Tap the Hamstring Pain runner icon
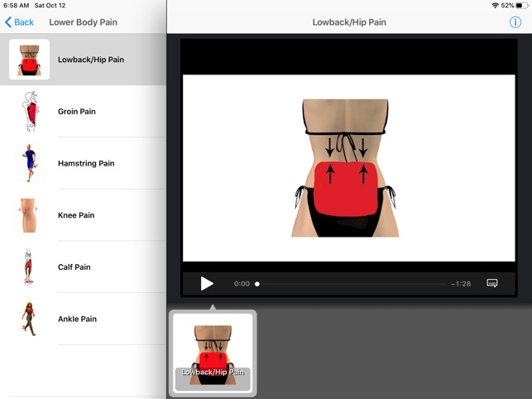Screen dimensions: 532x399 click(x=30, y=163)
